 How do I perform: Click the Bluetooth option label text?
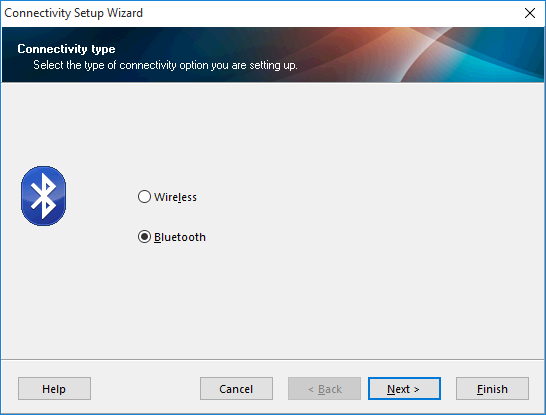click(x=180, y=237)
